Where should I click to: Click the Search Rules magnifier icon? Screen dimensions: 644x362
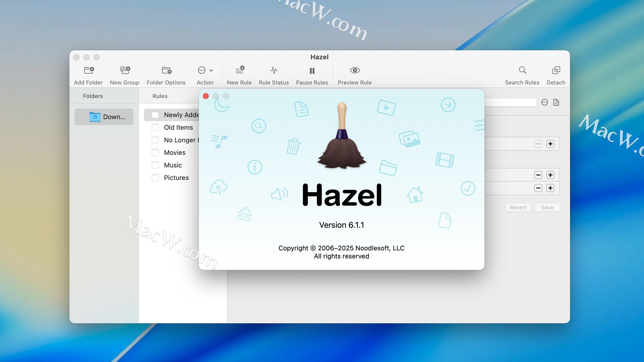coord(522,70)
